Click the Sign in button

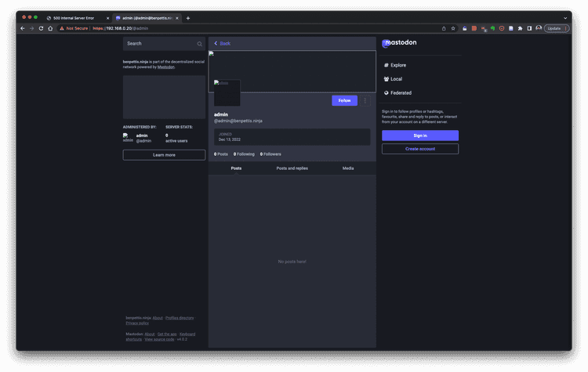420,135
